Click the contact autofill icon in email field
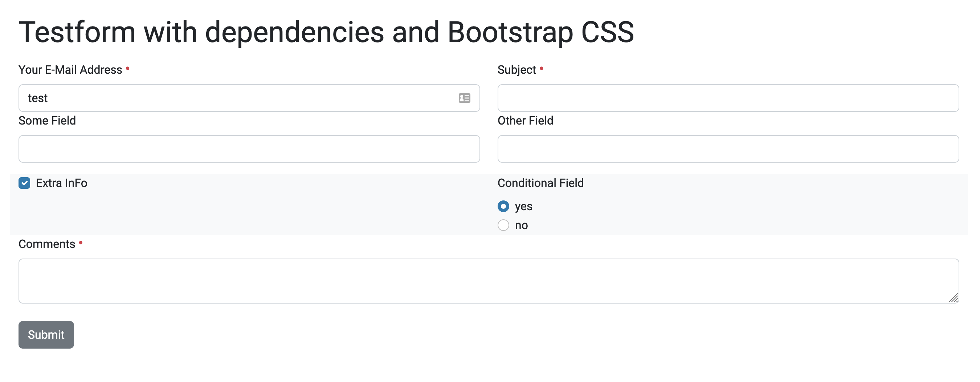The height and width of the screenshot is (382, 980). [x=464, y=98]
